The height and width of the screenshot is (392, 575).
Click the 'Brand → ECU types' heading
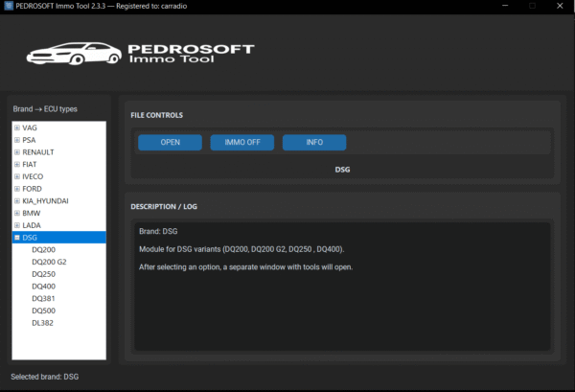click(45, 109)
